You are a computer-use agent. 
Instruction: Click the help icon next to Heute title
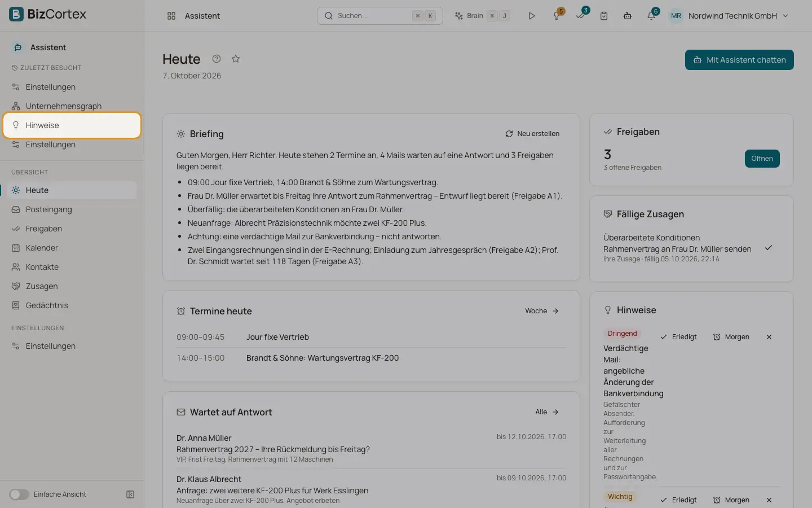217,59
